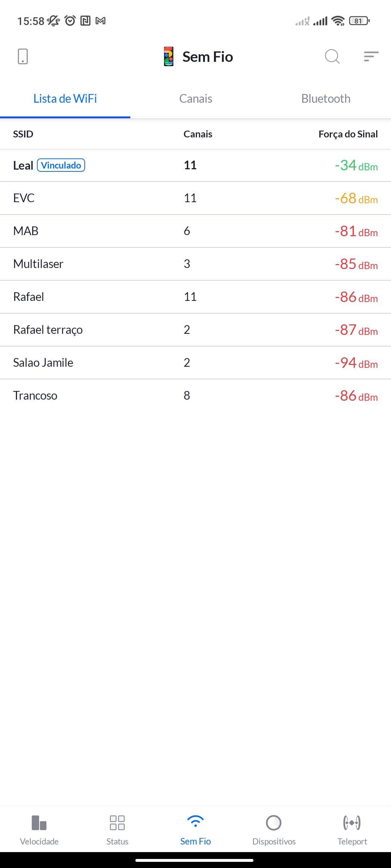391x868 pixels.
Task: Tap the WiFi signal icon in status bar
Action: point(338,21)
